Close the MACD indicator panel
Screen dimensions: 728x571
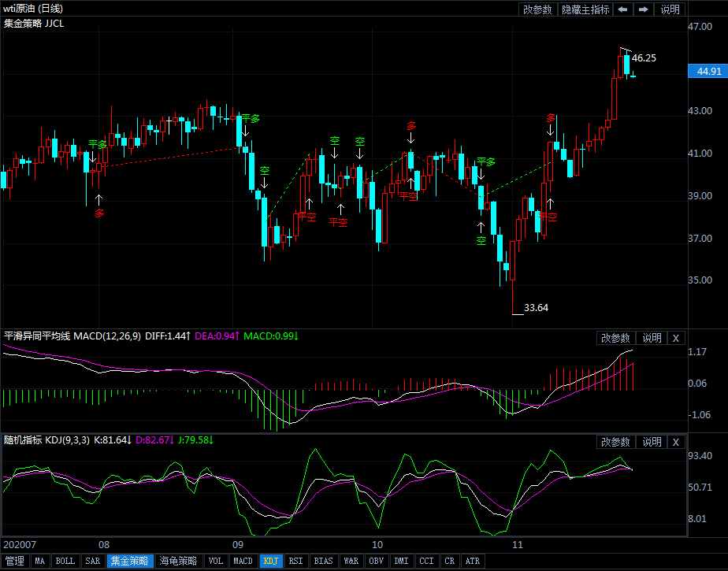click(676, 339)
